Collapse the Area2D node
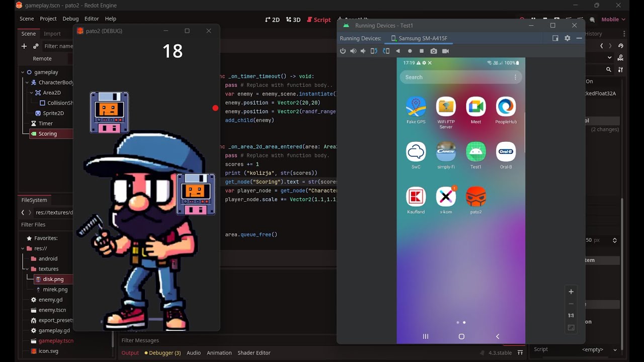This screenshot has height=362, width=644. pyautogui.click(x=31, y=93)
